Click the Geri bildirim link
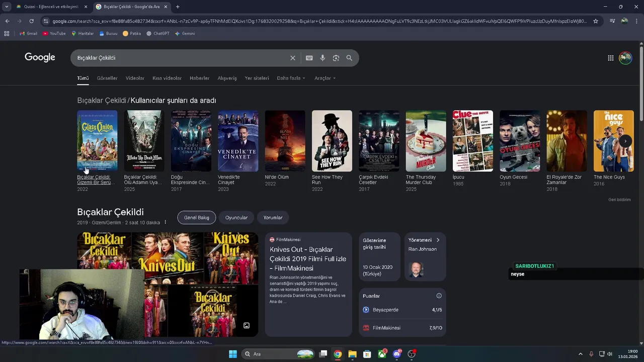 619,200
